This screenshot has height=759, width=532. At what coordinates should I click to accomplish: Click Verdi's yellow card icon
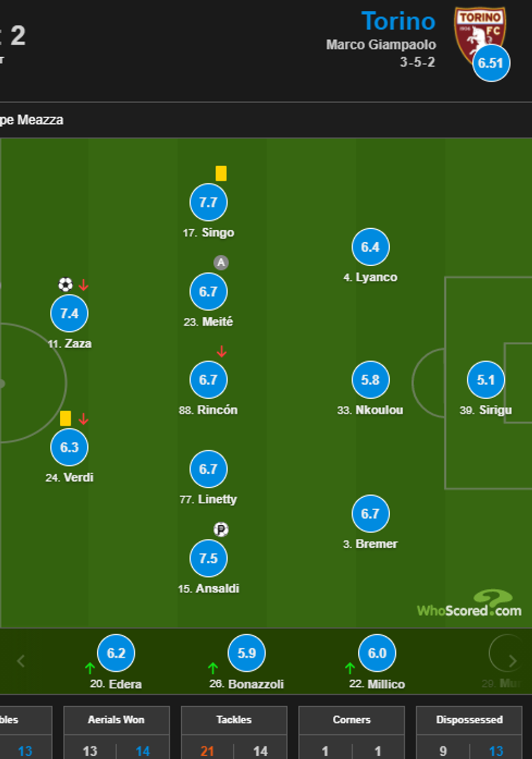(x=66, y=418)
